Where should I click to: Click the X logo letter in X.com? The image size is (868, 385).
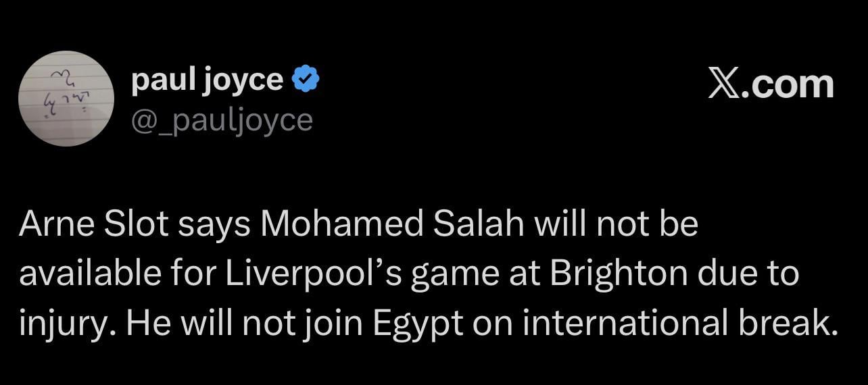pos(724,85)
